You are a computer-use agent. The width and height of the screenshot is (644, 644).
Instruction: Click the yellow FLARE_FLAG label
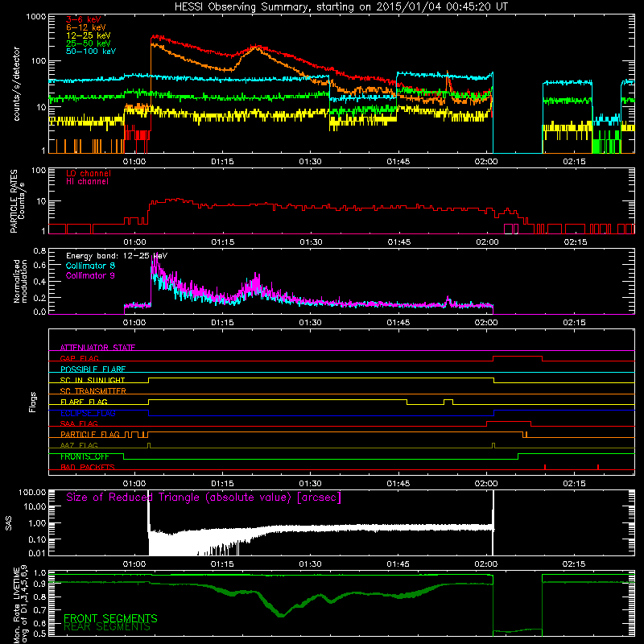click(84, 402)
